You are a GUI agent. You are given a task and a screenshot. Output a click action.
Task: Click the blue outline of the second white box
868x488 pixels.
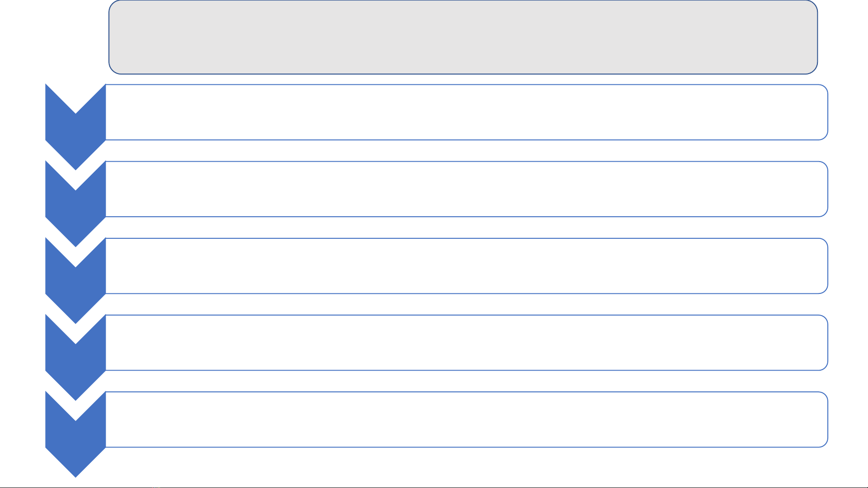tap(467, 161)
